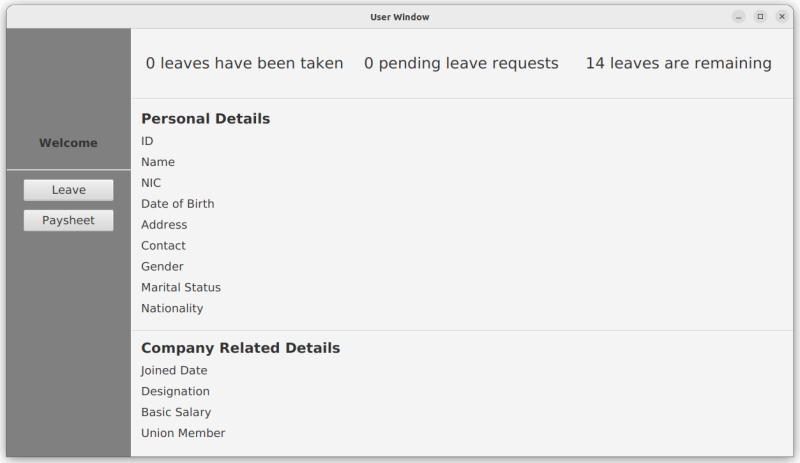
Task: Click the Personal Details heading
Action: coord(205,119)
